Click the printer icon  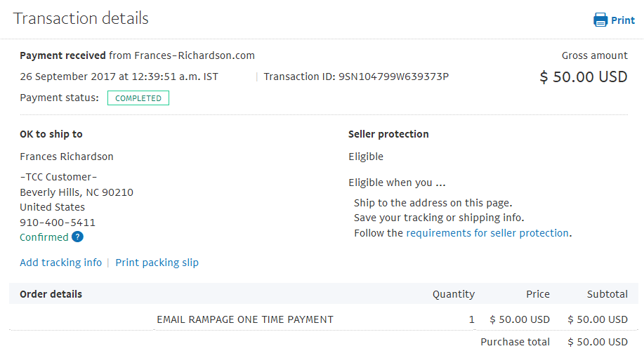pos(600,20)
